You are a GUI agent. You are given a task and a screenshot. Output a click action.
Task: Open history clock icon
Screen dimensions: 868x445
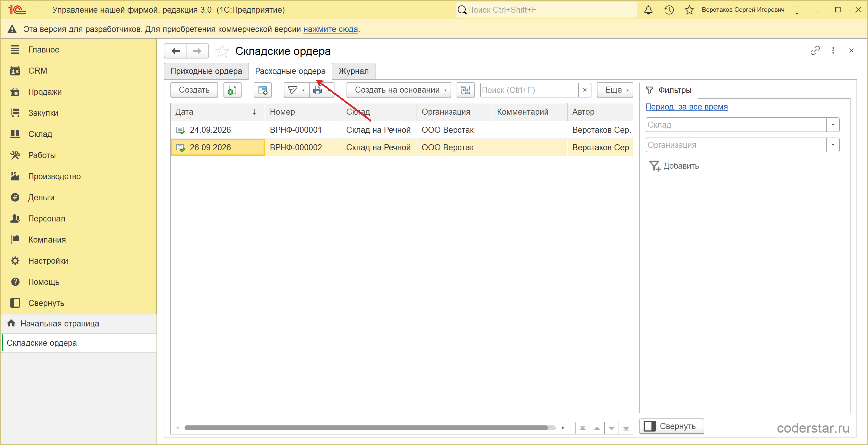669,10
